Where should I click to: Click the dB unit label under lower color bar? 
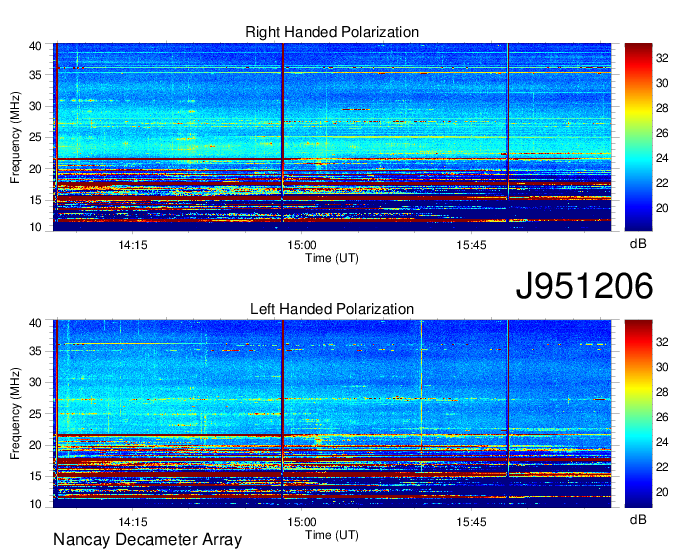[638, 519]
